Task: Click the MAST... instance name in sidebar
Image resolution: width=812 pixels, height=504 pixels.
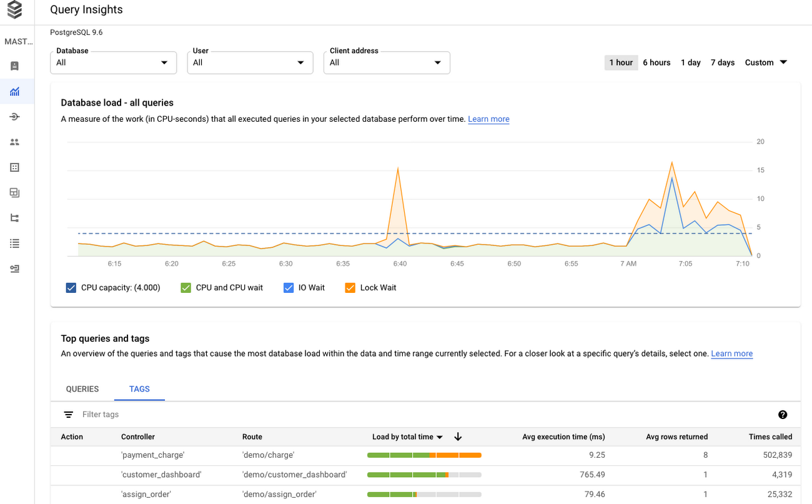Action: point(17,42)
